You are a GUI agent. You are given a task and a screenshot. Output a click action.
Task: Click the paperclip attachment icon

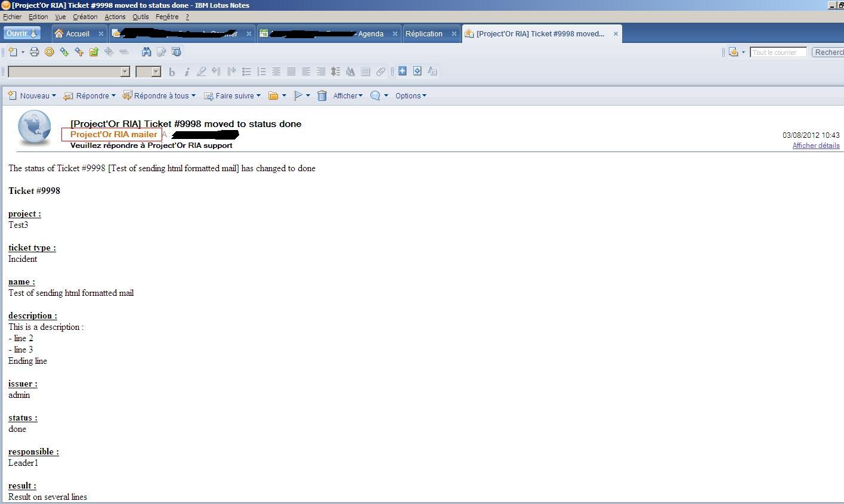pyautogui.click(x=381, y=72)
